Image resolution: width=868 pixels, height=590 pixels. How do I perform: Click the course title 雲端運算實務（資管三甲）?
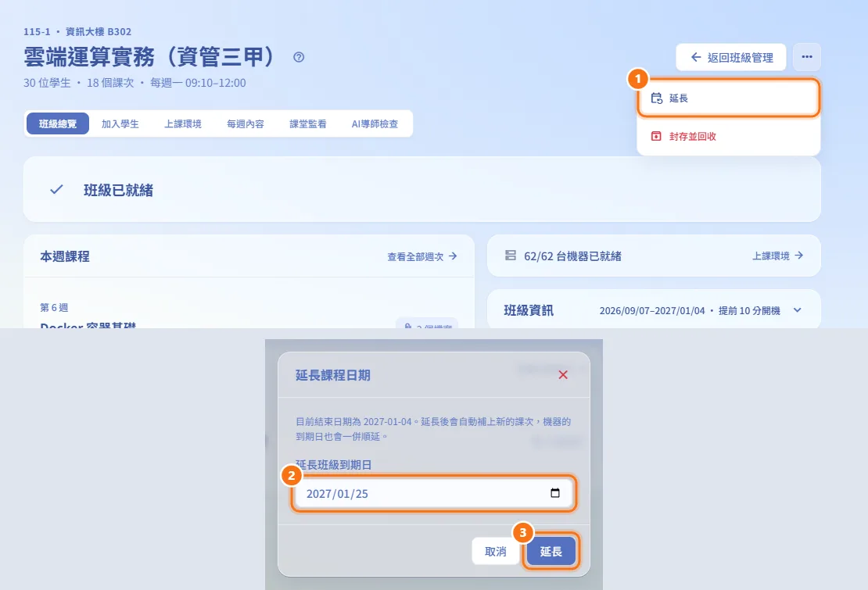[x=149, y=56]
